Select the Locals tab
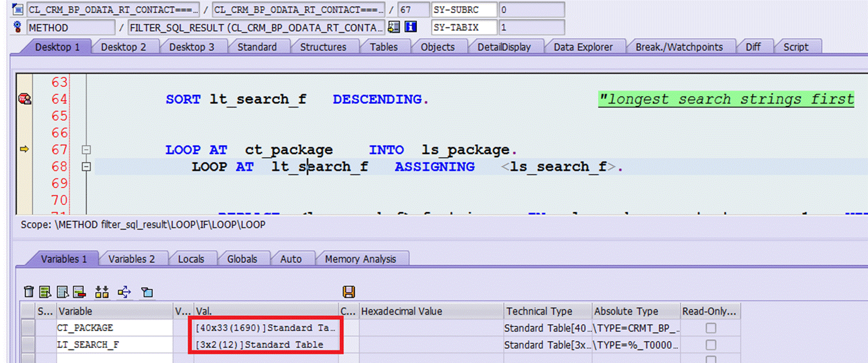Viewport: 868px width, 363px height. (x=191, y=259)
